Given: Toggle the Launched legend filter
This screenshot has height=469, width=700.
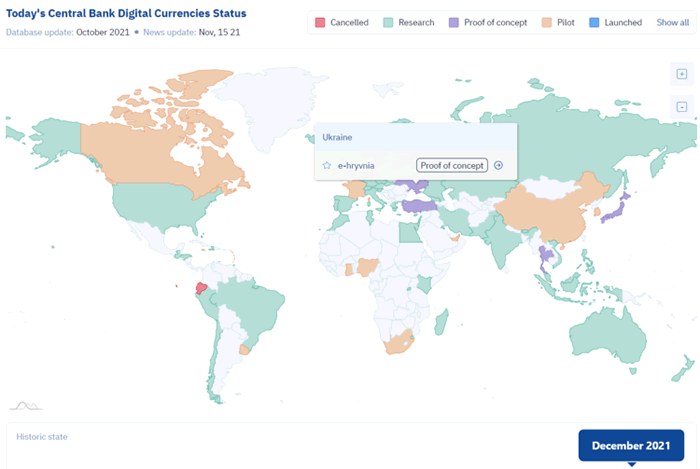Looking at the screenshot, I should tap(616, 22).
